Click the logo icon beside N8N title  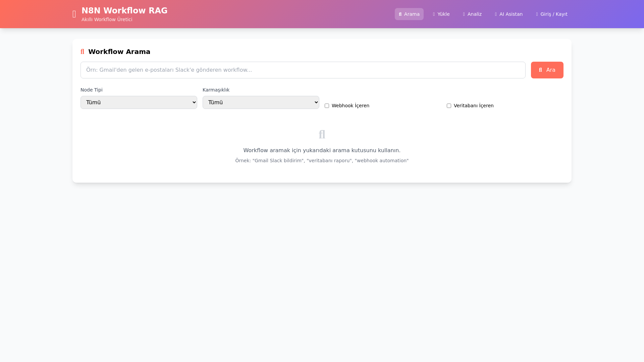tap(74, 14)
